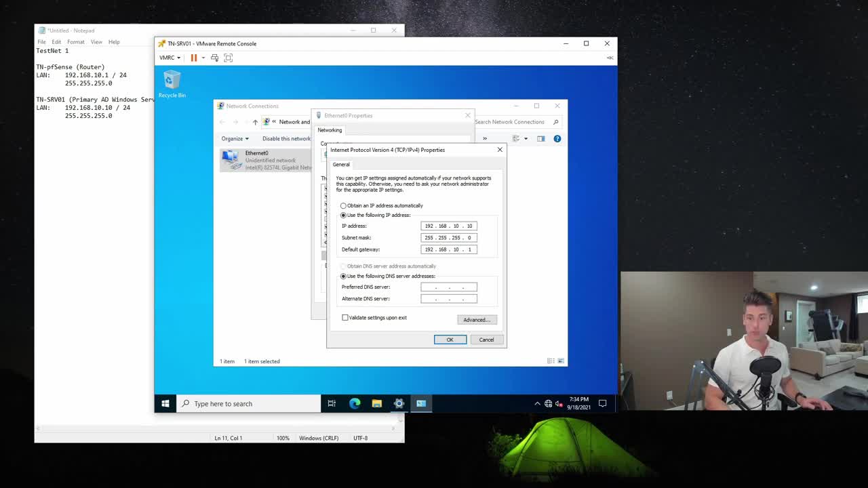Open the File menu in Notepad

[41, 42]
